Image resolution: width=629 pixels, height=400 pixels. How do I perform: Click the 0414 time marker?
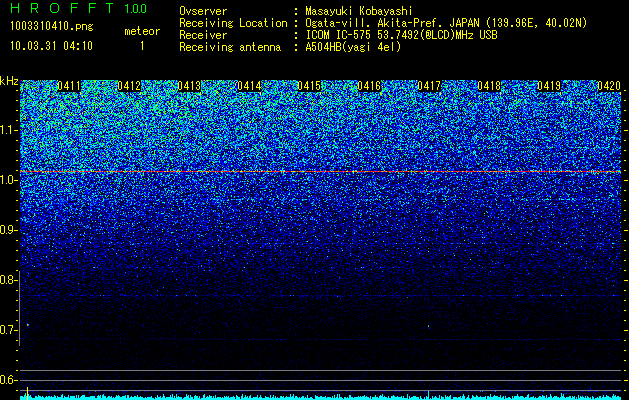(x=249, y=86)
